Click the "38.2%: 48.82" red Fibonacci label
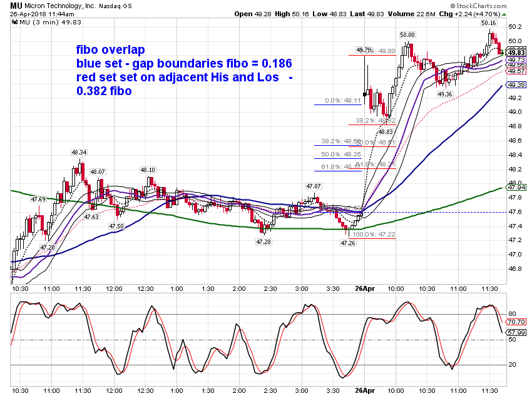532x396 pixels. click(376, 120)
